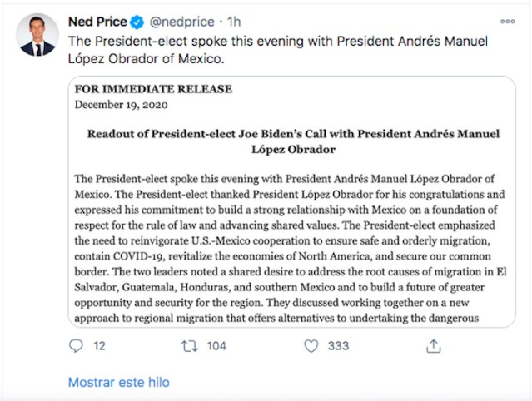Open Ned Price's profile avatar photo
Image resolution: width=532 pixels, height=401 pixels.
[37, 35]
